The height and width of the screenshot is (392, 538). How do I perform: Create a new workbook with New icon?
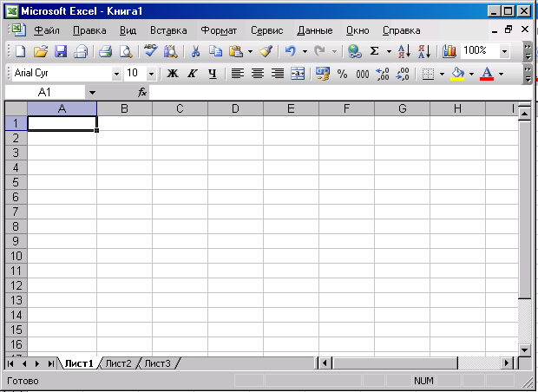(x=20, y=51)
